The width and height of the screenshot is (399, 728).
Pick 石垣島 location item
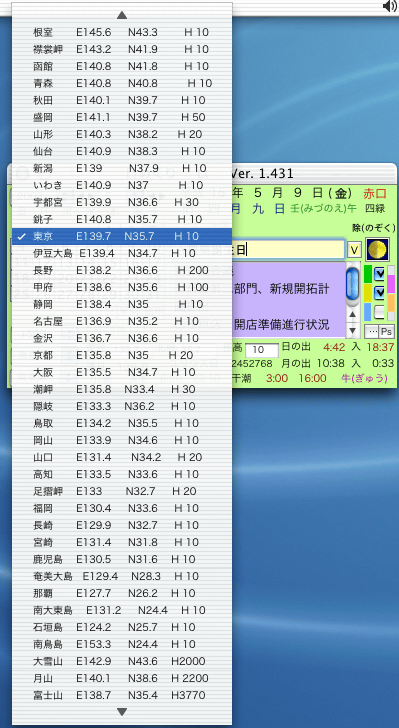point(122,627)
